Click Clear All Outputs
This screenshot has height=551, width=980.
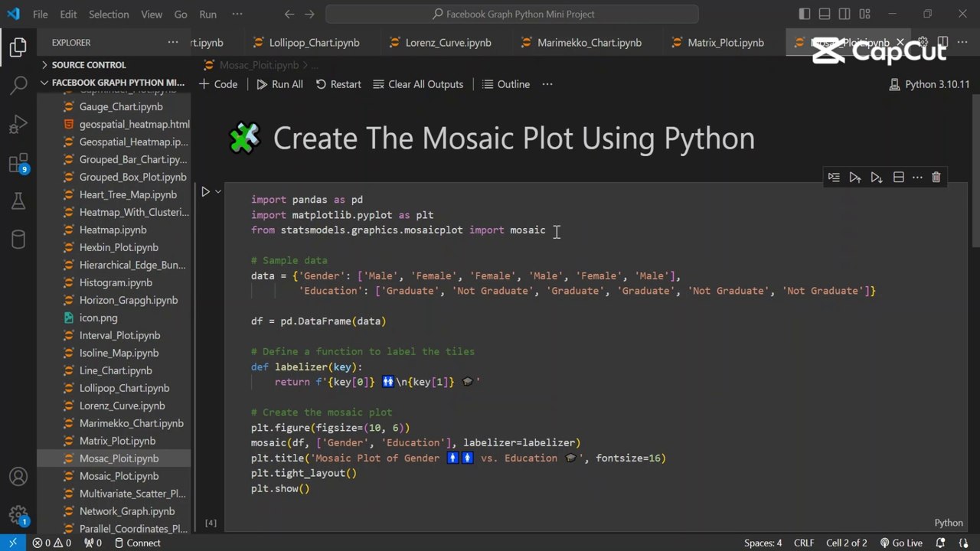coord(418,84)
